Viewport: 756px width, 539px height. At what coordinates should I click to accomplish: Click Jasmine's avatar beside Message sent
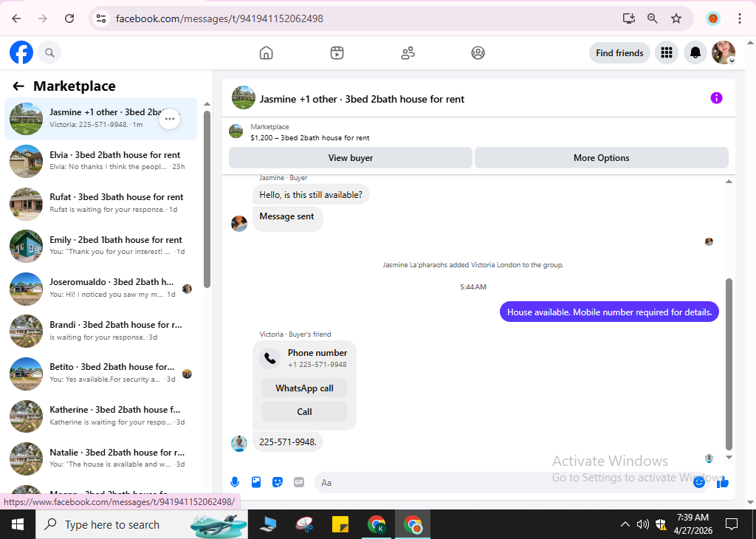239,224
